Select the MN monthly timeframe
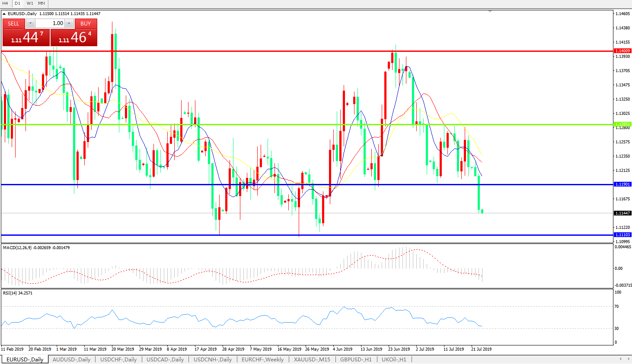Image resolution: width=632 pixels, height=364 pixels. [41, 3]
